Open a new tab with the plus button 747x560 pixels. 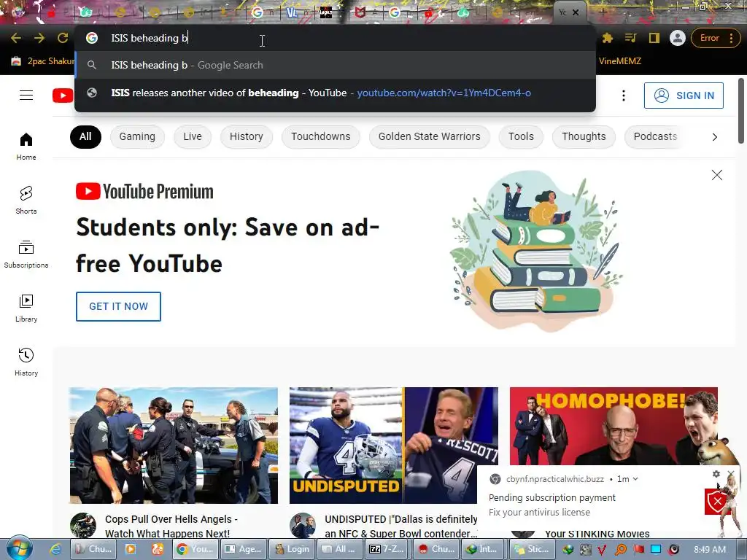(603, 12)
